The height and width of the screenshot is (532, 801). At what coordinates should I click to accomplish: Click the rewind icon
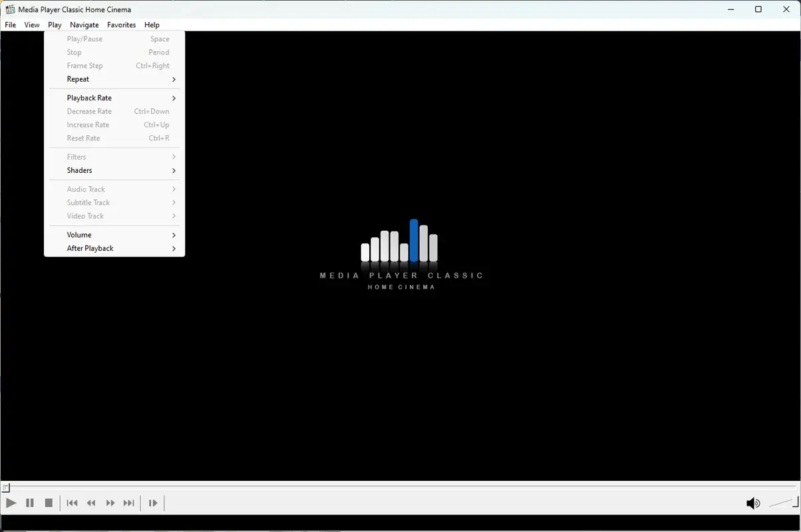coord(90,503)
